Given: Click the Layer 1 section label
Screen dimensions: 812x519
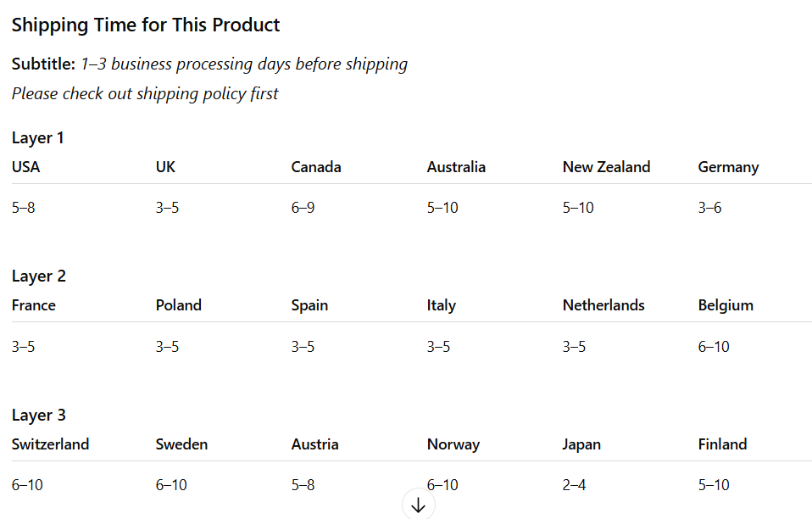Looking at the screenshot, I should click(38, 137).
